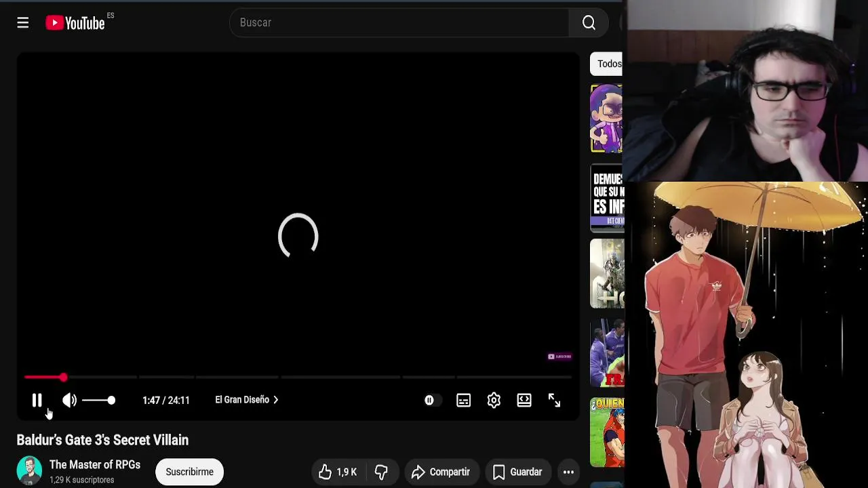Click the Guardar save button

(517, 472)
